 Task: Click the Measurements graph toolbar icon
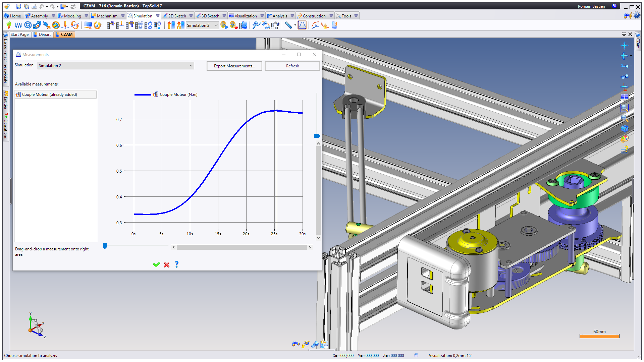coord(302,25)
